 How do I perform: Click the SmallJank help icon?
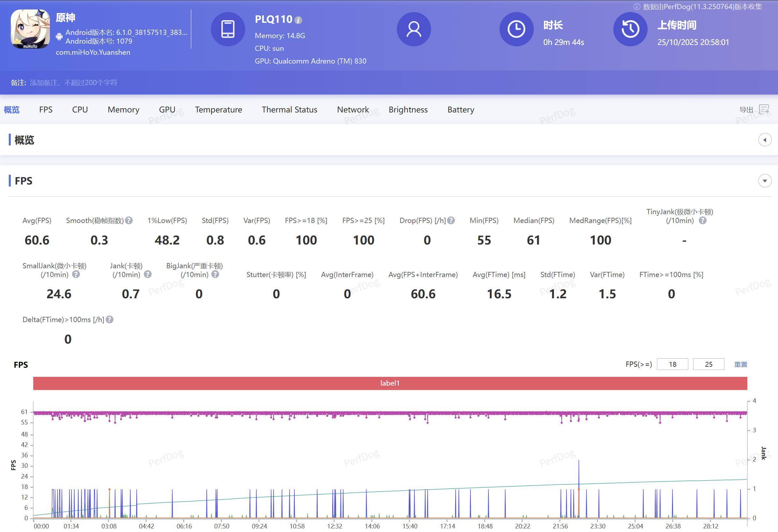coord(76,274)
